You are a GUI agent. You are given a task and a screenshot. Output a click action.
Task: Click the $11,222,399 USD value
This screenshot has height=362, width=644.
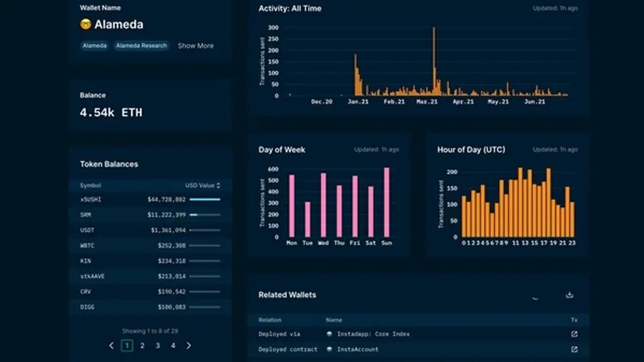167,215
